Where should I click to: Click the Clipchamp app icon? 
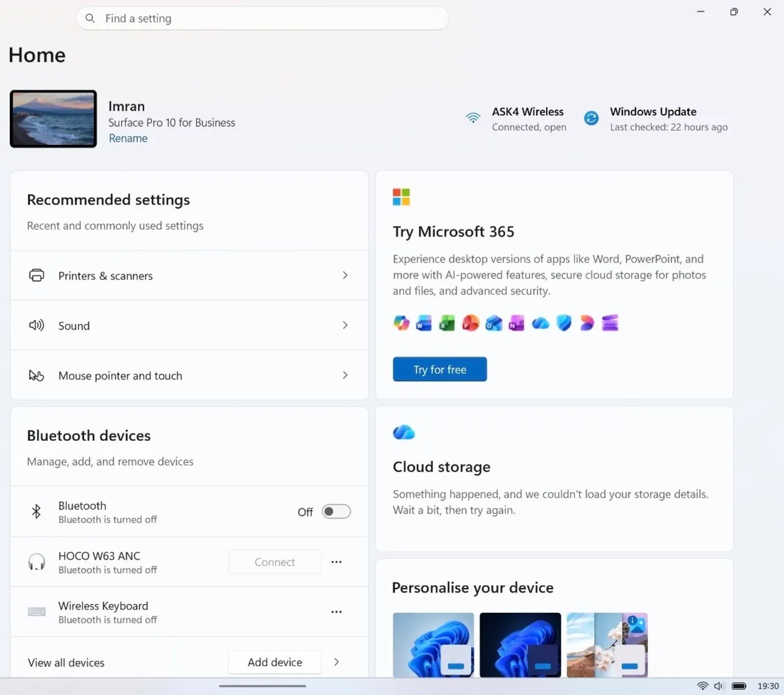[587, 323]
